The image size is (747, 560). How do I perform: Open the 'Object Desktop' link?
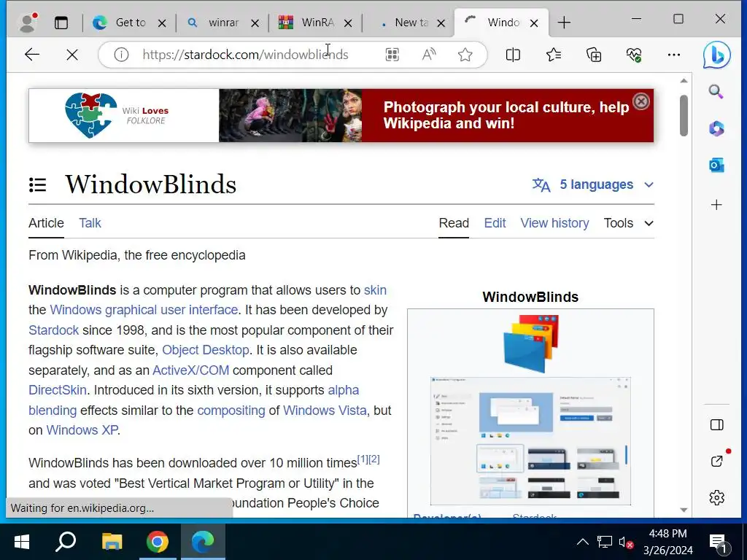pos(205,350)
